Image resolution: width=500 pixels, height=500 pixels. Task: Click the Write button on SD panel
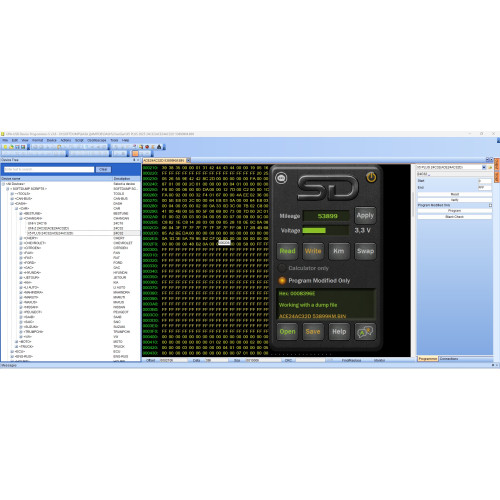313,251
